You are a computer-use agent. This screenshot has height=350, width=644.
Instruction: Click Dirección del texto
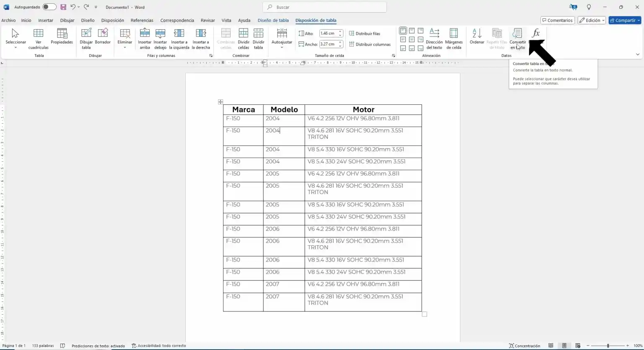click(x=434, y=39)
